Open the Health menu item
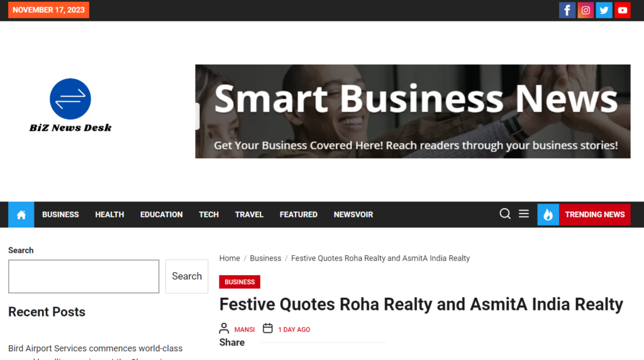The width and height of the screenshot is (644, 360). pyautogui.click(x=109, y=215)
